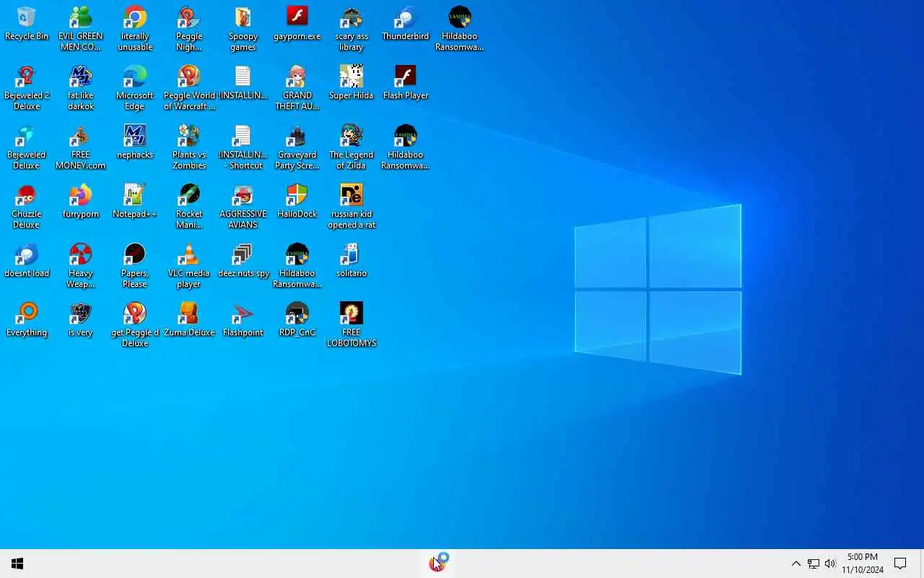Viewport: 924px width, 578px height.
Task: Open the volume speaker tray icon
Action: (x=830, y=564)
